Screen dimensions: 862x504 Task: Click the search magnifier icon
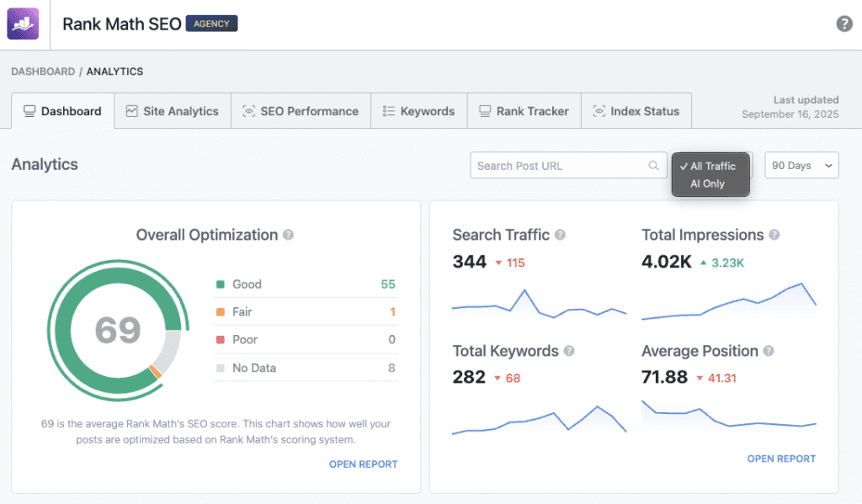(653, 166)
